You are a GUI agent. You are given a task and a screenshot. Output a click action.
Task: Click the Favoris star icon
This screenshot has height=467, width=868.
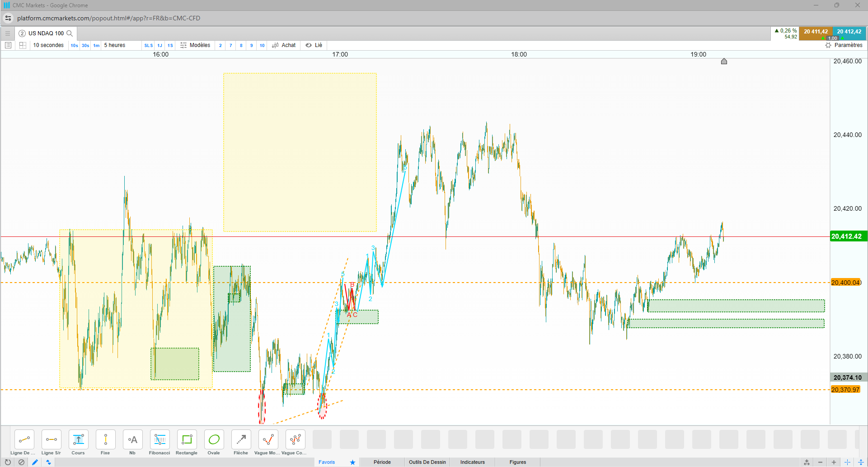coord(352,462)
